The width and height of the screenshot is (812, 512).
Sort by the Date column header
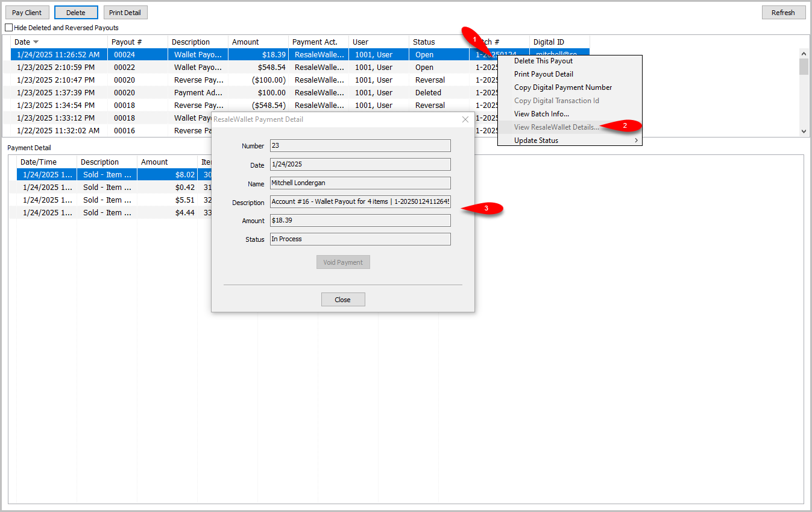(x=59, y=42)
